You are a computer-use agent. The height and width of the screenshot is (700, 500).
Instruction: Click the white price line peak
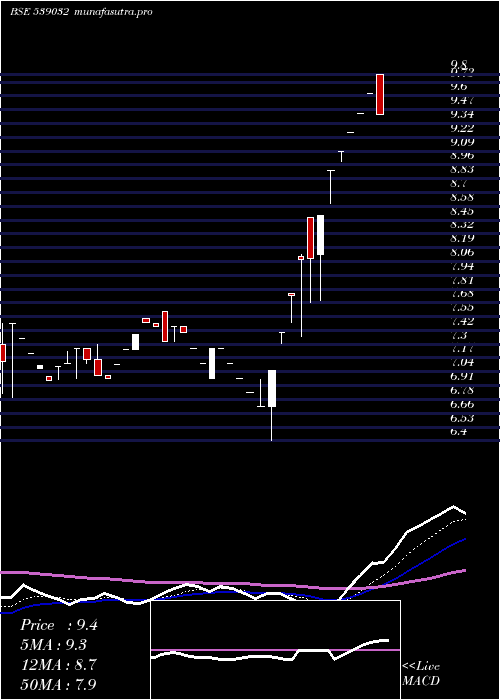point(454,506)
